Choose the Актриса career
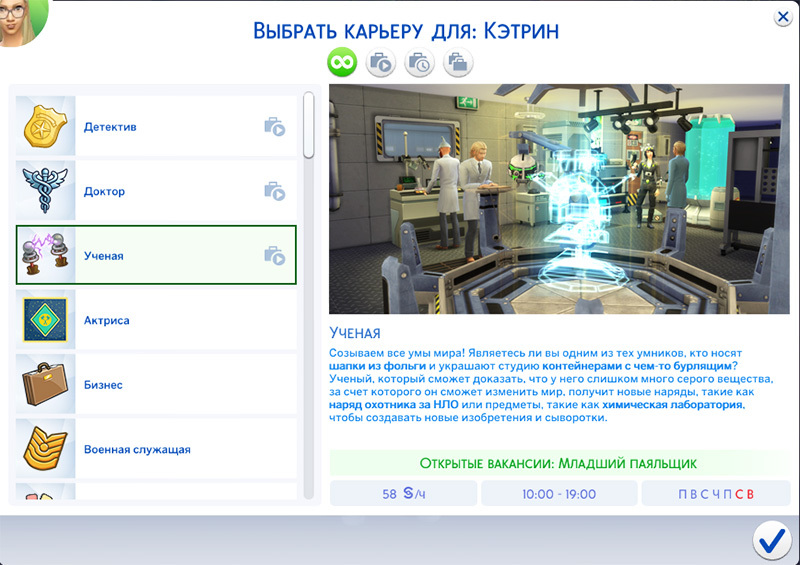The image size is (800, 565). [x=156, y=320]
